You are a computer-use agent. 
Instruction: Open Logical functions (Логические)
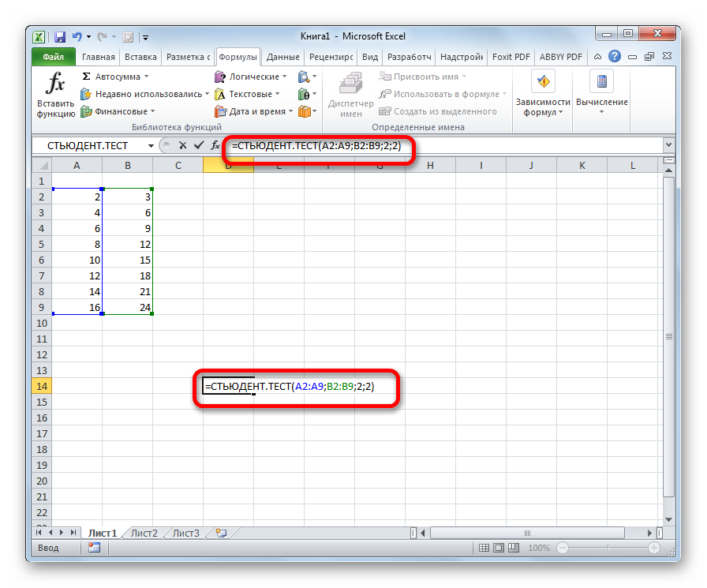pyautogui.click(x=251, y=77)
